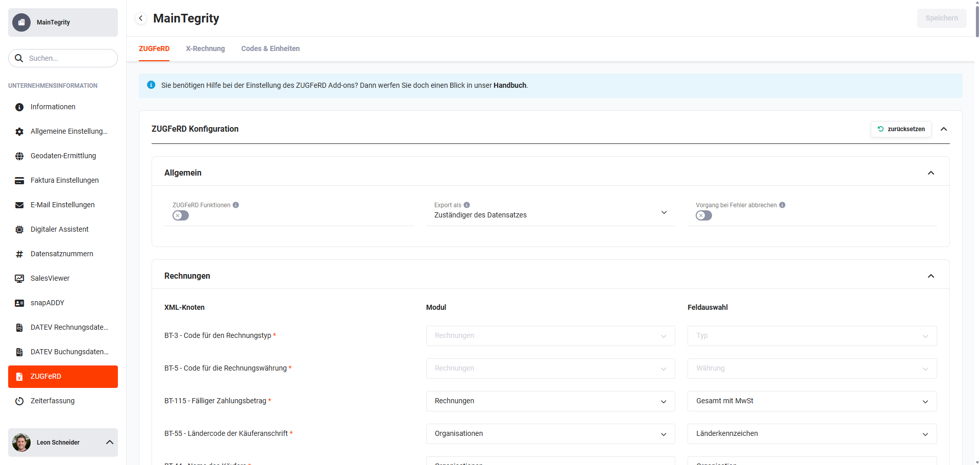Open Zeiterfassung in the sidebar

63,401
